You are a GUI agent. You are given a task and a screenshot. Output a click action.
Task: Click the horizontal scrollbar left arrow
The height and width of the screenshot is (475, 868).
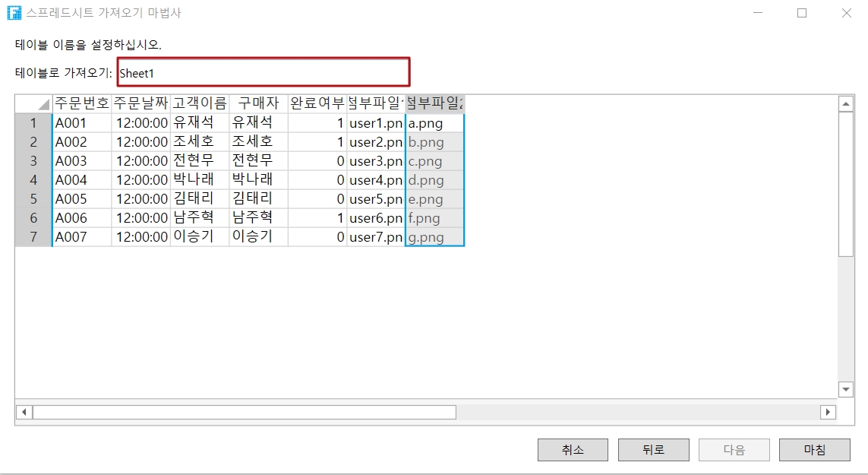24,412
